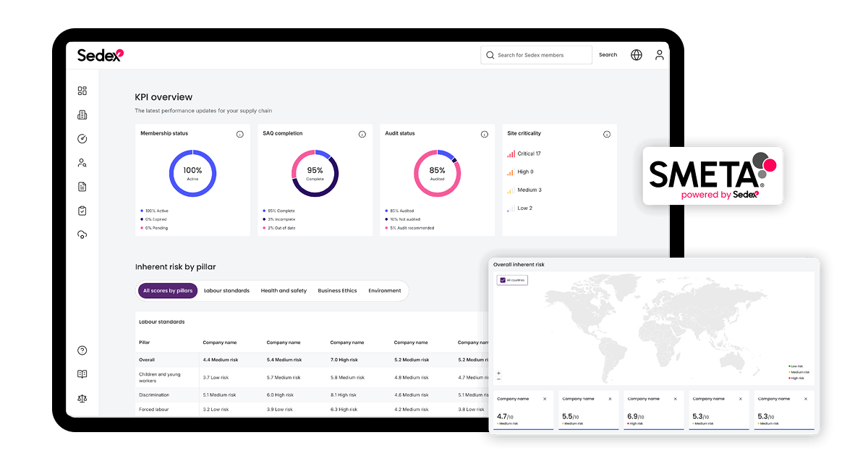Switch to the Labour standards tab

point(226,290)
